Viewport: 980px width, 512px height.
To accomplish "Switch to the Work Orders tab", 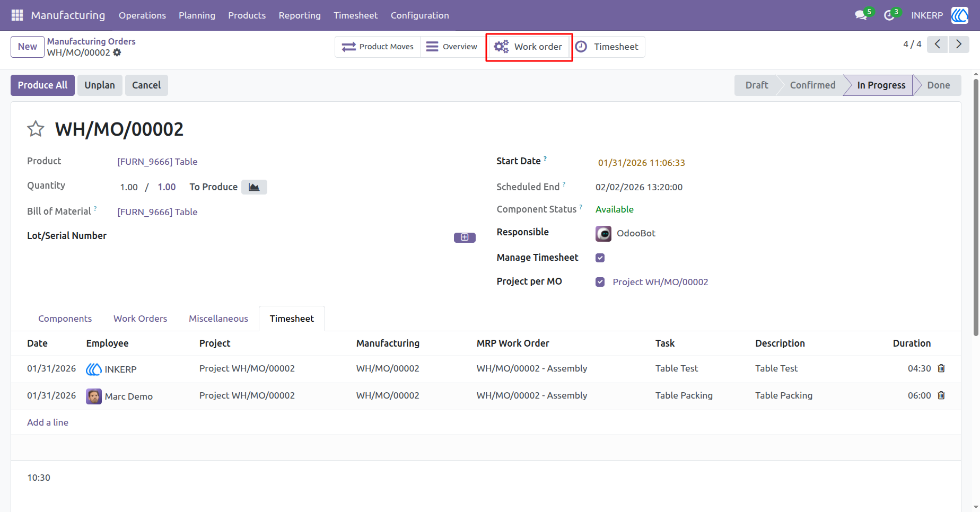I will [140, 319].
